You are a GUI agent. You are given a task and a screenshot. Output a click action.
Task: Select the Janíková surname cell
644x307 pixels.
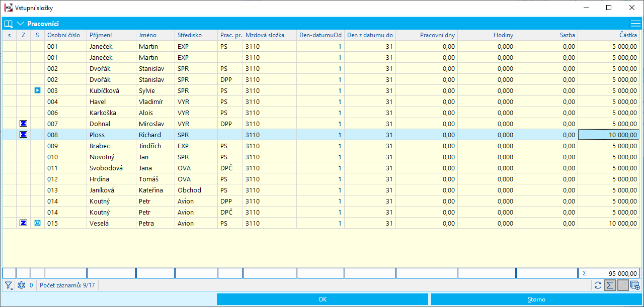pos(111,190)
